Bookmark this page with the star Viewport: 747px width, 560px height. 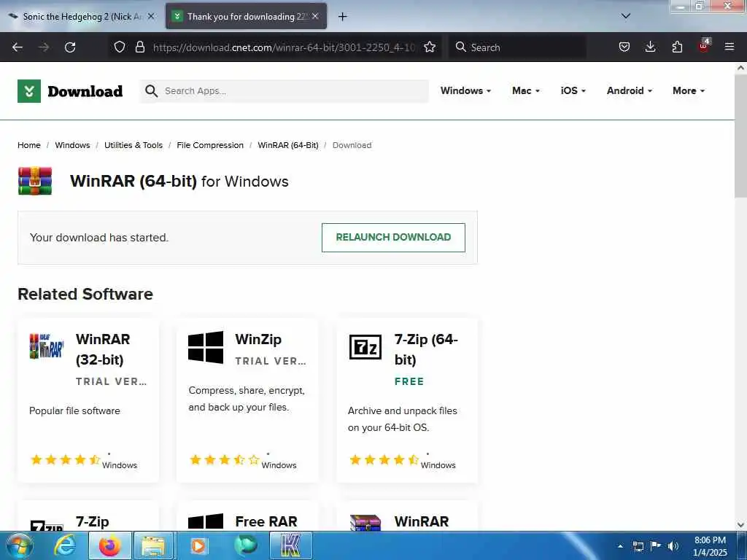click(x=429, y=47)
